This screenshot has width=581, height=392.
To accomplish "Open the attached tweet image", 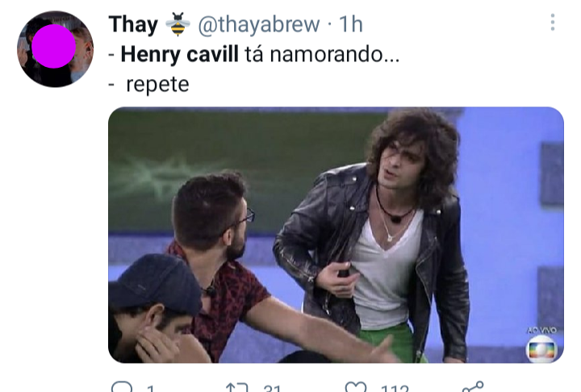I will click(336, 235).
